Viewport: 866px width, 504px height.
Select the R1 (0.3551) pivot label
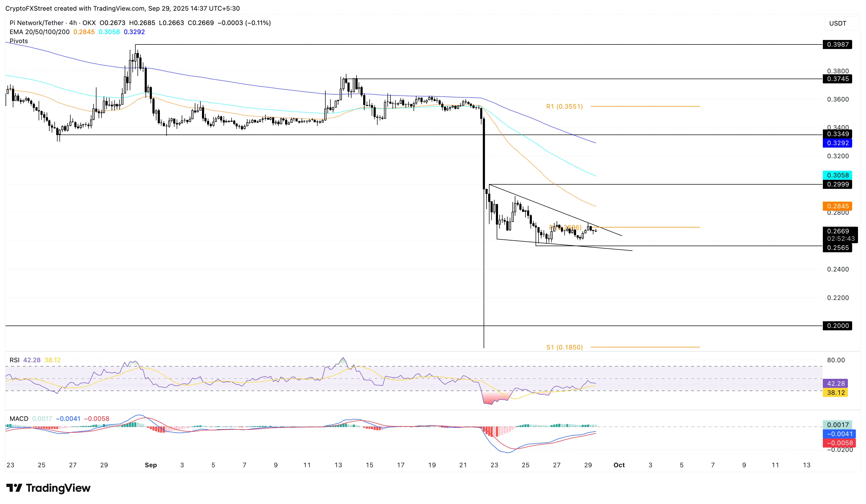pos(565,107)
